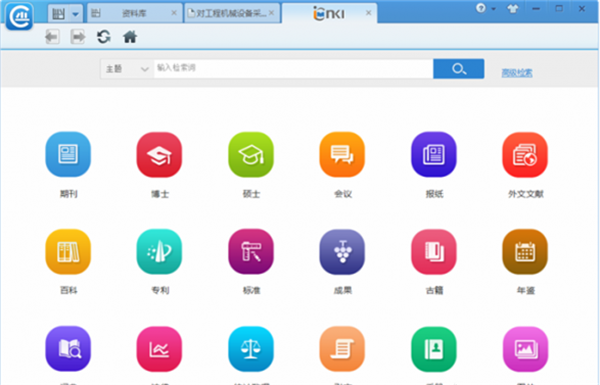The image size is (600, 385).
Task: Open the 博士 doctoral theses icon
Action: pos(159,155)
